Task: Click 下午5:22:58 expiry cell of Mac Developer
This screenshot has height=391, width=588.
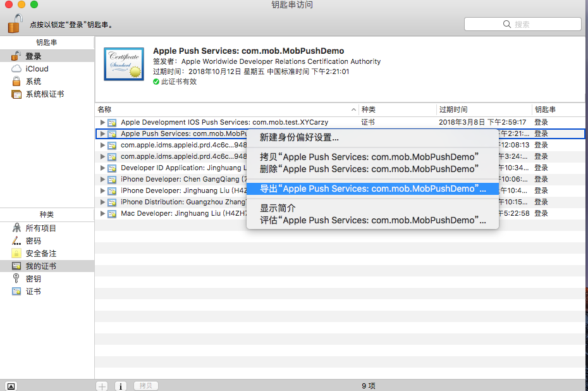Action: point(513,213)
